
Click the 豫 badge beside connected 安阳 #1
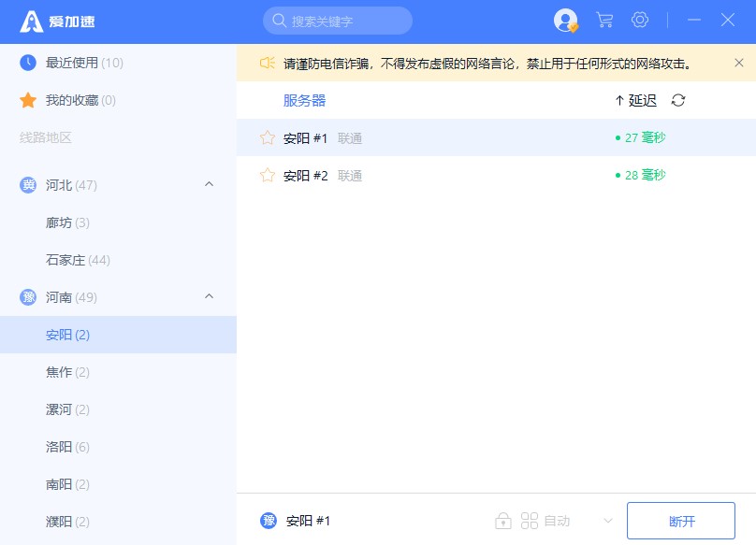(x=269, y=521)
